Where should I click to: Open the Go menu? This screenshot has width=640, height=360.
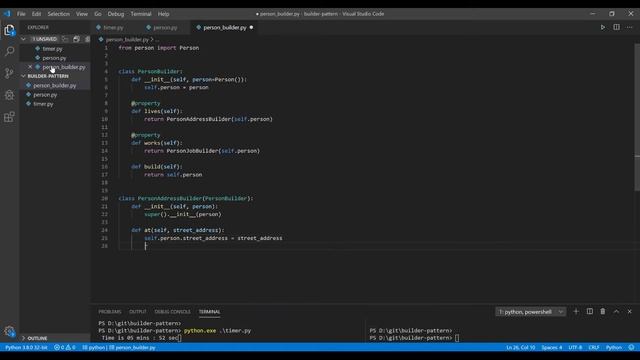[98, 13]
